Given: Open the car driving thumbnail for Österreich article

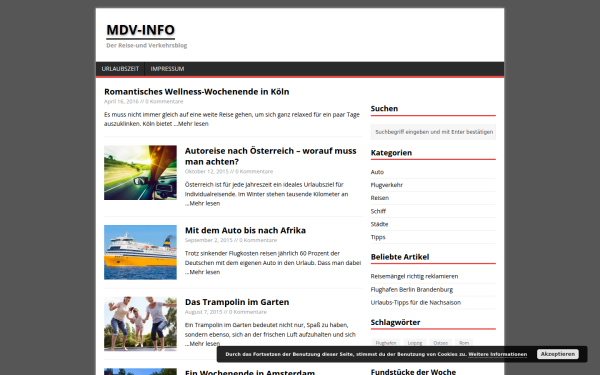Looking at the screenshot, I should point(140,173).
